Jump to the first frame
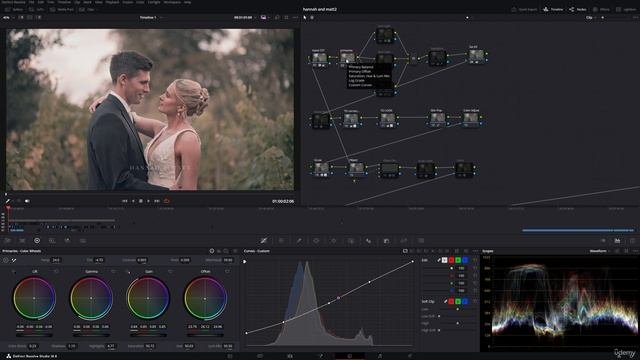This screenshot has height=360, width=640. point(125,201)
